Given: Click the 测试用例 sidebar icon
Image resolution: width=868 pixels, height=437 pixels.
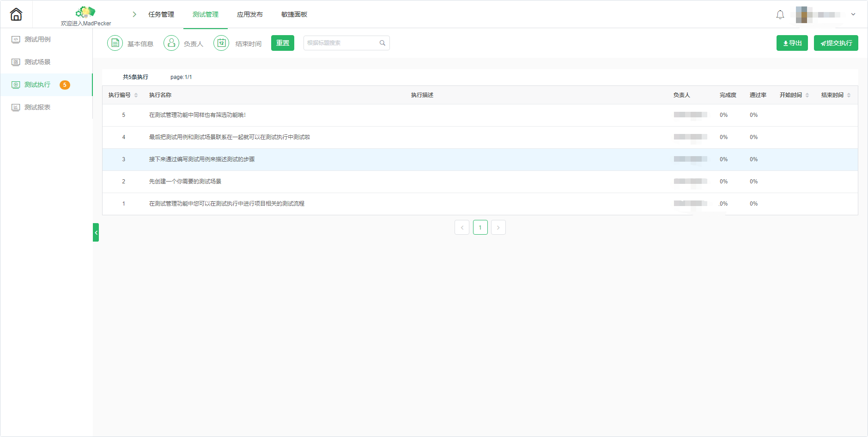Looking at the screenshot, I should tap(16, 39).
